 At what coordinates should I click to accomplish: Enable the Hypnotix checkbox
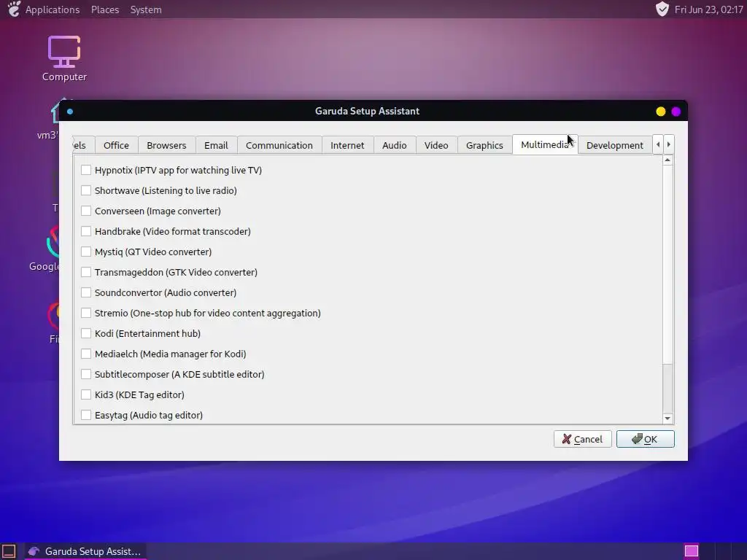tap(86, 170)
